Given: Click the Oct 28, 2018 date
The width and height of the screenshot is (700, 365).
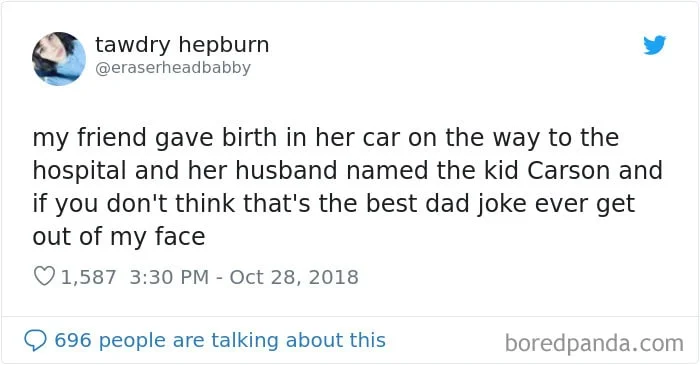Looking at the screenshot, I should [x=294, y=277].
